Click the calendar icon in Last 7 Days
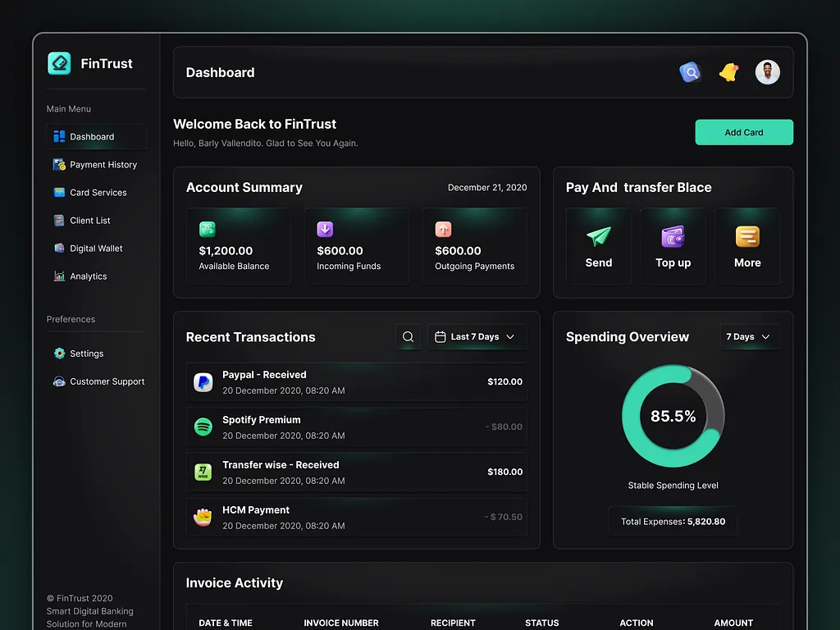Viewport: 840px width, 630px height. point(441,337)
